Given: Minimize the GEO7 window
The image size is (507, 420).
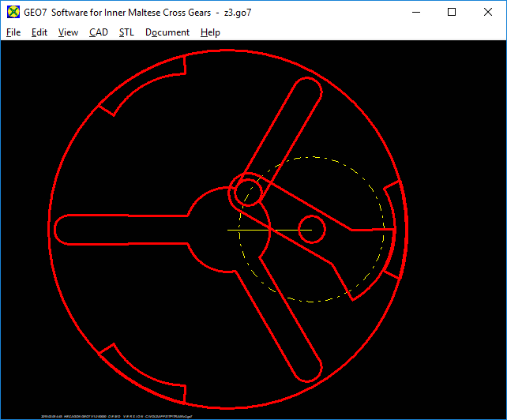Looking at the screenshot, I should click(415, 13).
